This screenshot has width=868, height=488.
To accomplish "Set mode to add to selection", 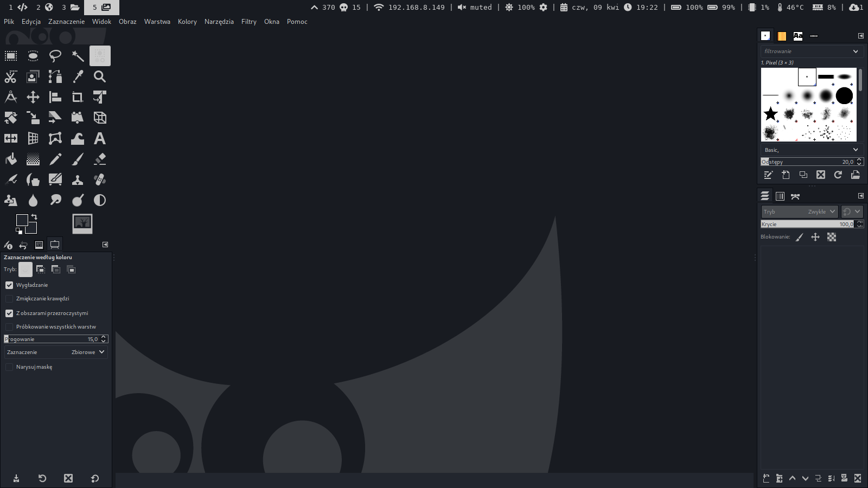I will point(41,269).
